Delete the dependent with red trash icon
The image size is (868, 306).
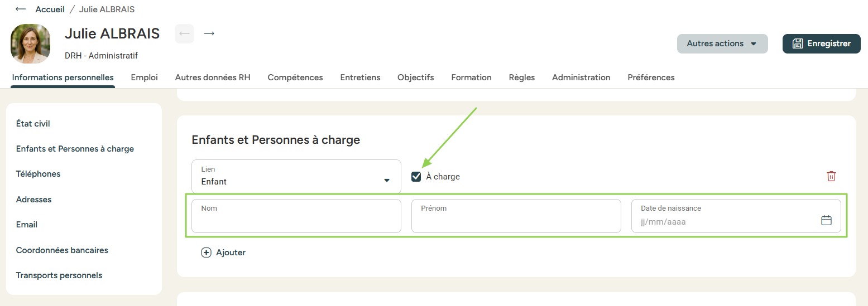(x=831, y=176)
